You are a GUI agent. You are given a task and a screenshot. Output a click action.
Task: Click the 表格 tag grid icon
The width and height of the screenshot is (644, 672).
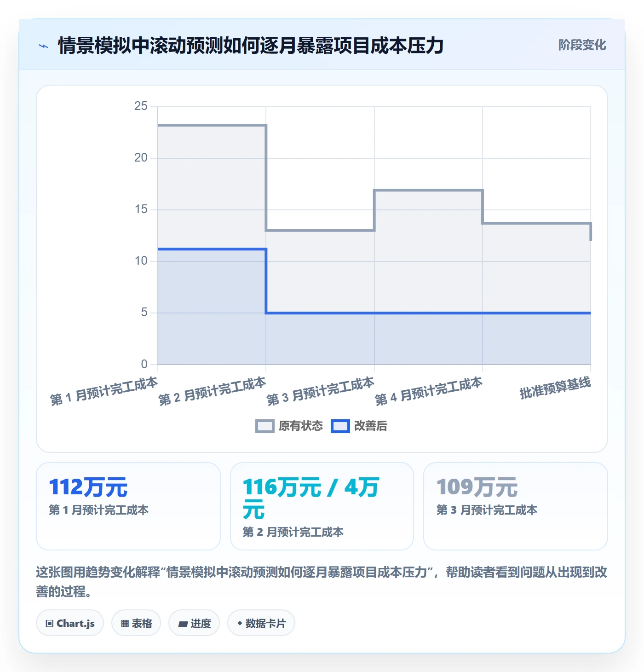click(x=125, y=624)
